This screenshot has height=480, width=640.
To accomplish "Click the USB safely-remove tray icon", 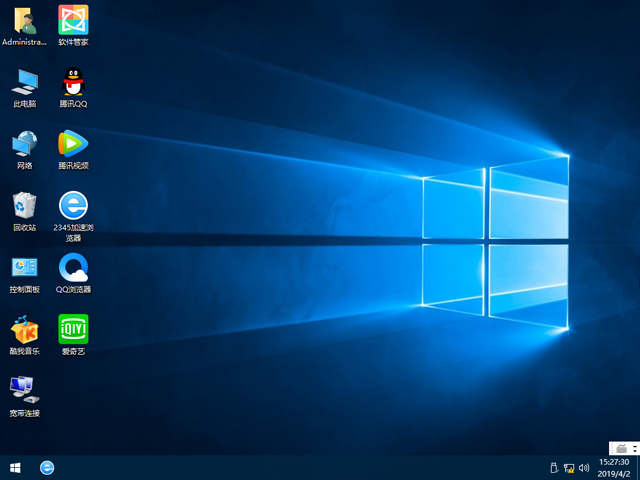I will (553, 468).
